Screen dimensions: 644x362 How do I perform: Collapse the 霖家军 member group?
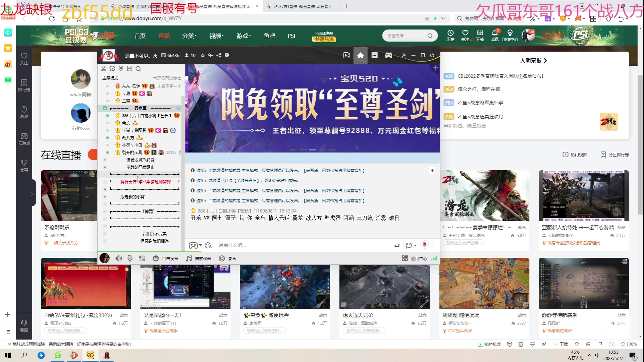tap(104, 108)
